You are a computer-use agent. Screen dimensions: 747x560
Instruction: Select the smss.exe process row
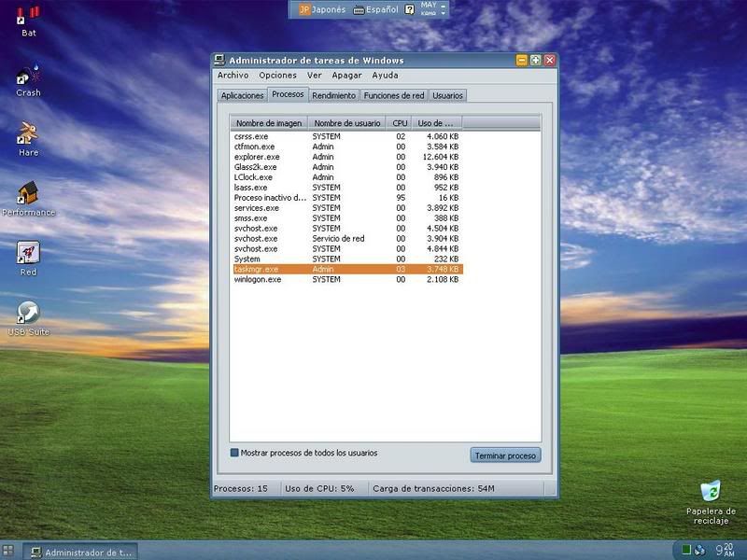(346, 218)
